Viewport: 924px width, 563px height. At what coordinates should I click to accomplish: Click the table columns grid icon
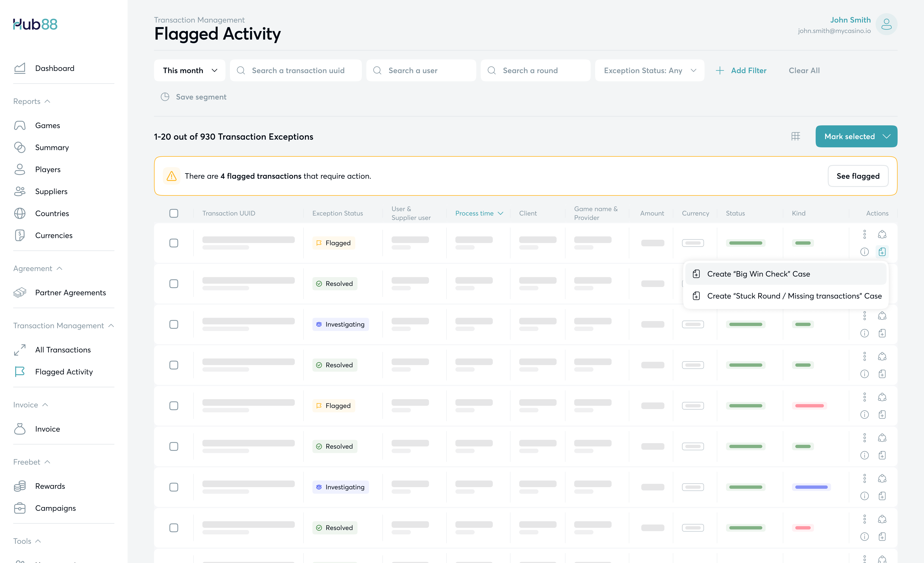point(795,136)
